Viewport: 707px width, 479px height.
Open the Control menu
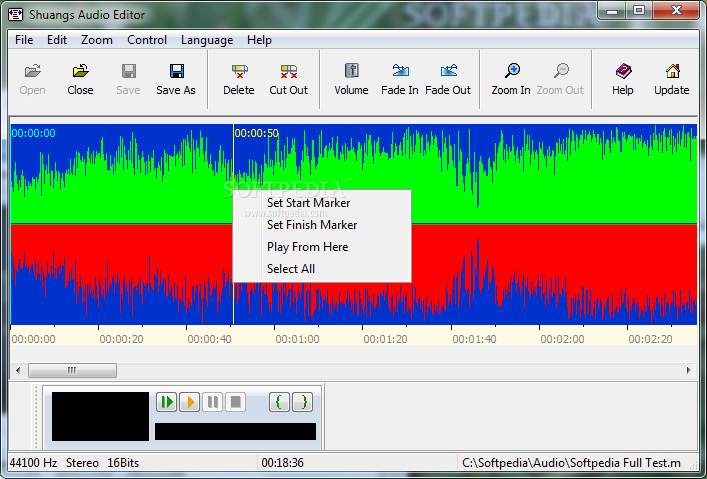click(x=147, y=40)
